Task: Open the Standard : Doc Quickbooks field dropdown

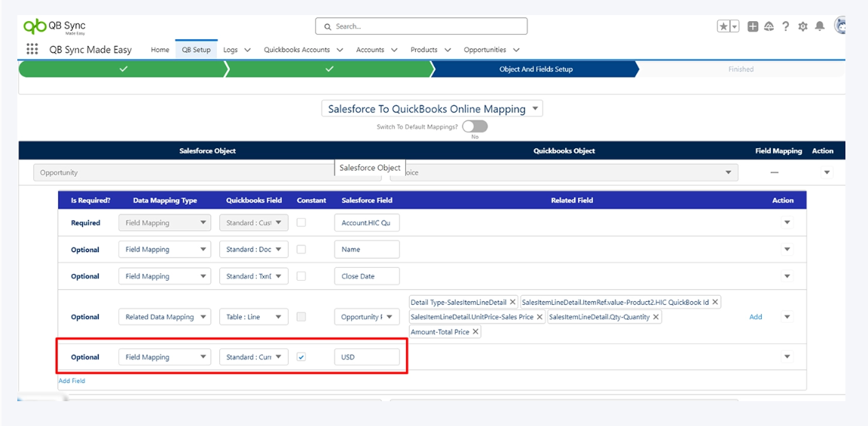Action: pos(253,250)
